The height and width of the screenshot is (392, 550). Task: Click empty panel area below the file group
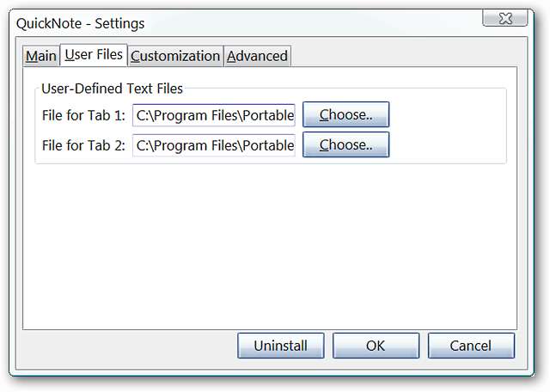pyautogui.click(x=270, y=241)
